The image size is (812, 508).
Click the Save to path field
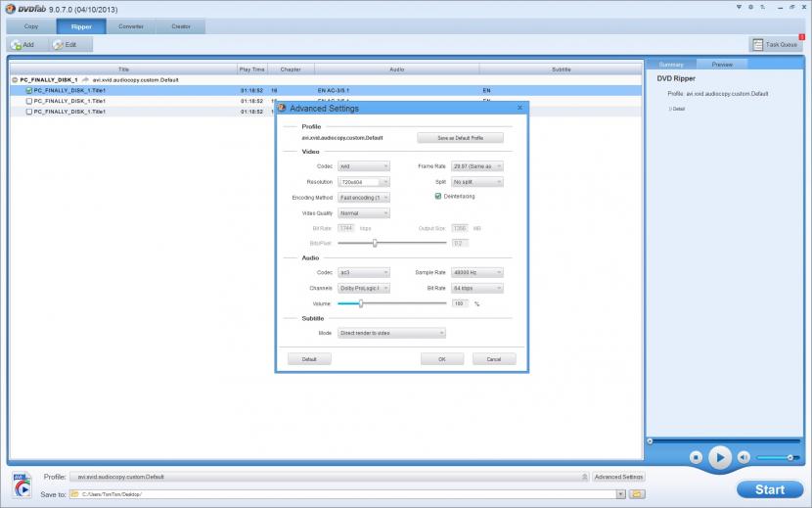(343, 494)
